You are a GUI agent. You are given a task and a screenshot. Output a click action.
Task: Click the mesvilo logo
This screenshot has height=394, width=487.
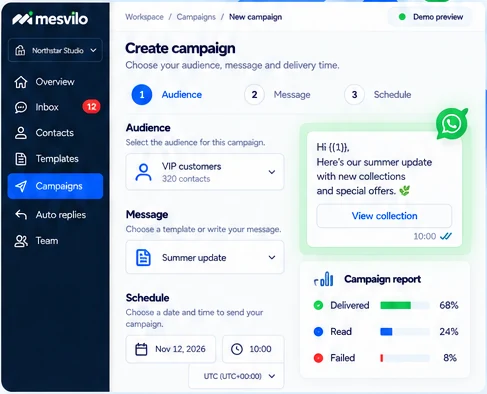[50, 19]
